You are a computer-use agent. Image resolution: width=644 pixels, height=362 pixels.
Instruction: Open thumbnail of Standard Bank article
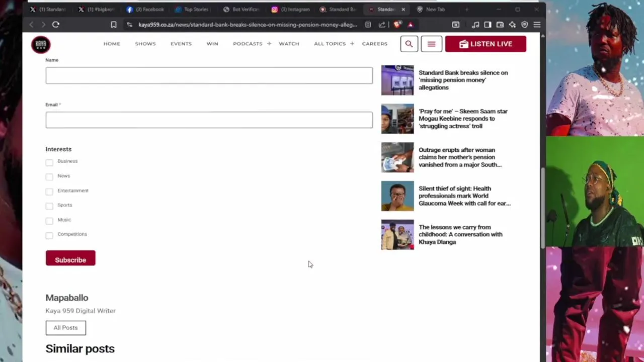[397, 80]
